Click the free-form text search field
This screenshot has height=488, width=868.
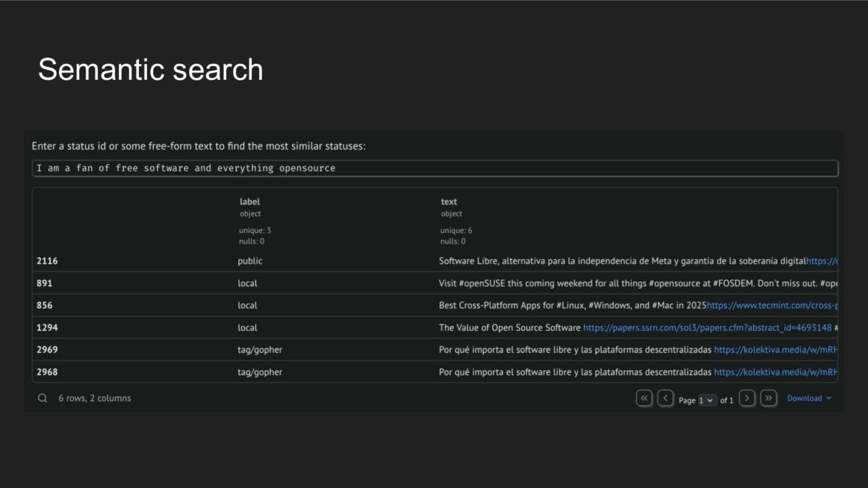point(435,168)
